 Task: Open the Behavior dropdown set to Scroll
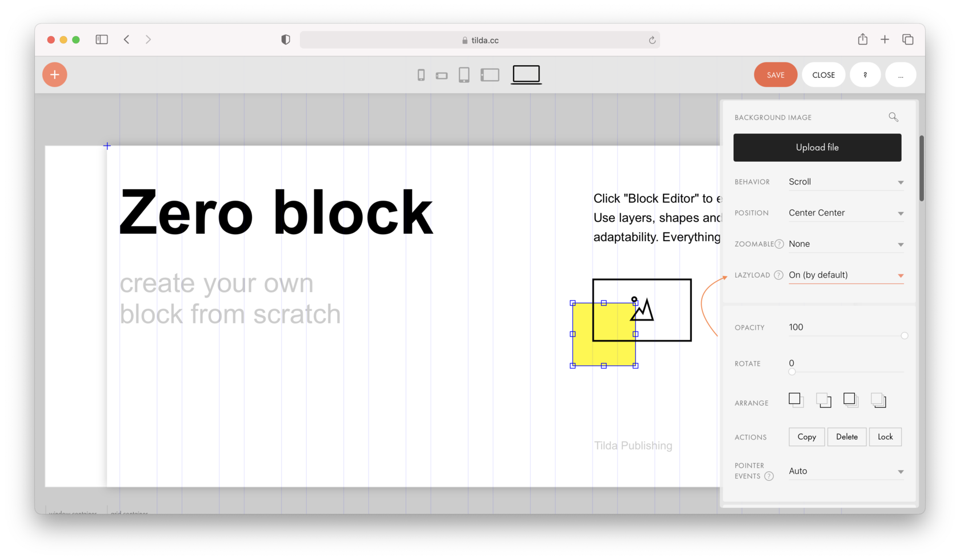point(845,181)
